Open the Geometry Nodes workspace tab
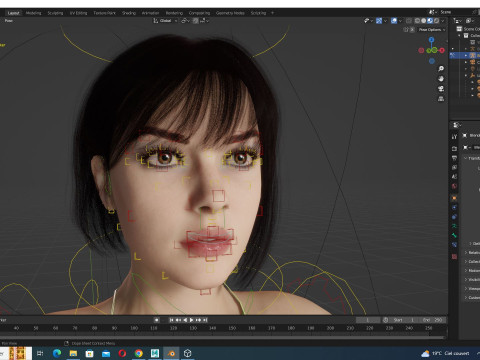Screen dimensions: 480x360 (230, 13)
